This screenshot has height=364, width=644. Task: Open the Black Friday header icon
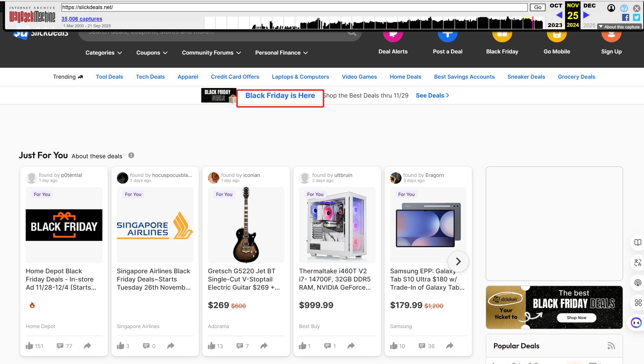pos(502,36)
